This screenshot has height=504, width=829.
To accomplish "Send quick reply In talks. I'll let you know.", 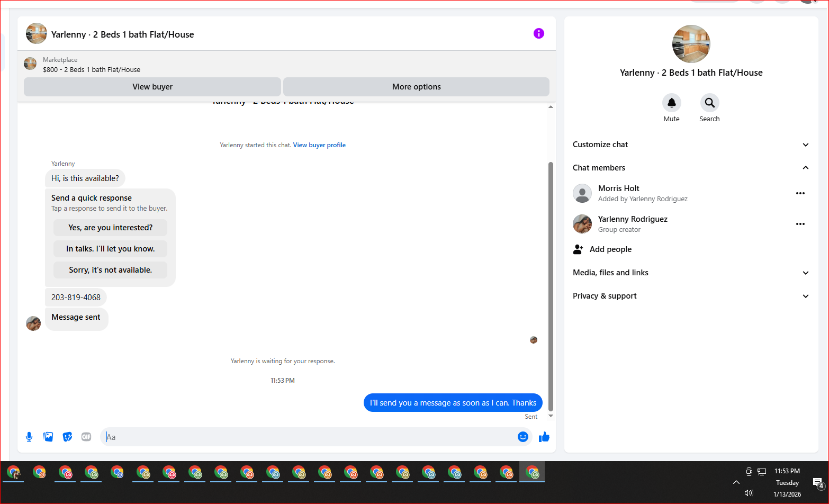I will point(110,249).
